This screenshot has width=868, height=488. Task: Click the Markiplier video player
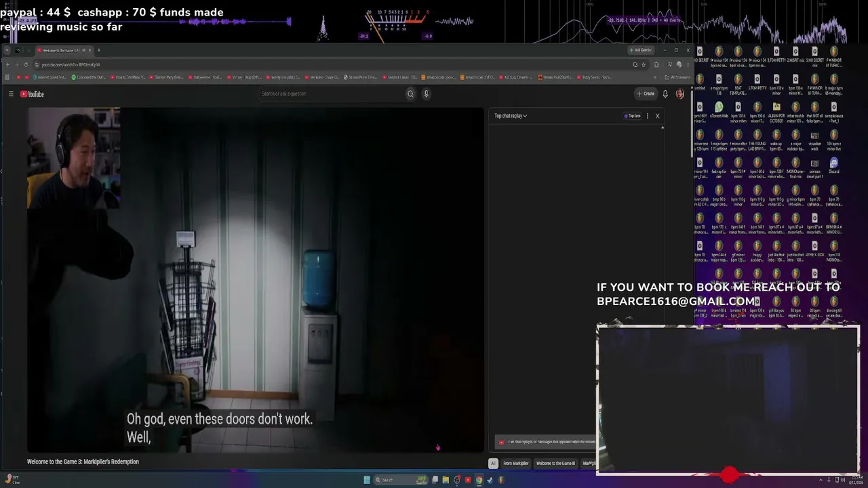(256, 280)
